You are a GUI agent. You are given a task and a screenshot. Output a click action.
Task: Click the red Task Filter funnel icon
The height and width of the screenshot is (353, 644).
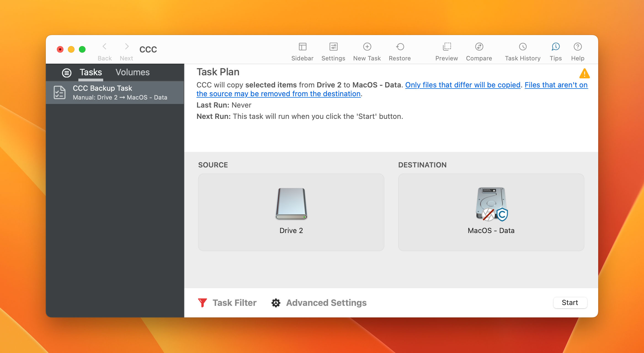pos(203,303)
